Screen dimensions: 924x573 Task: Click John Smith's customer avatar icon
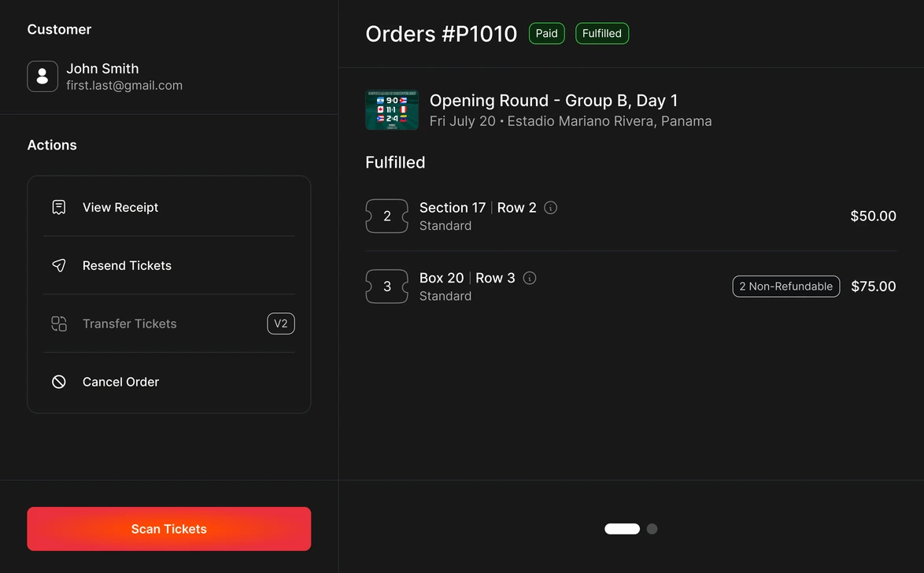(43, 76)
